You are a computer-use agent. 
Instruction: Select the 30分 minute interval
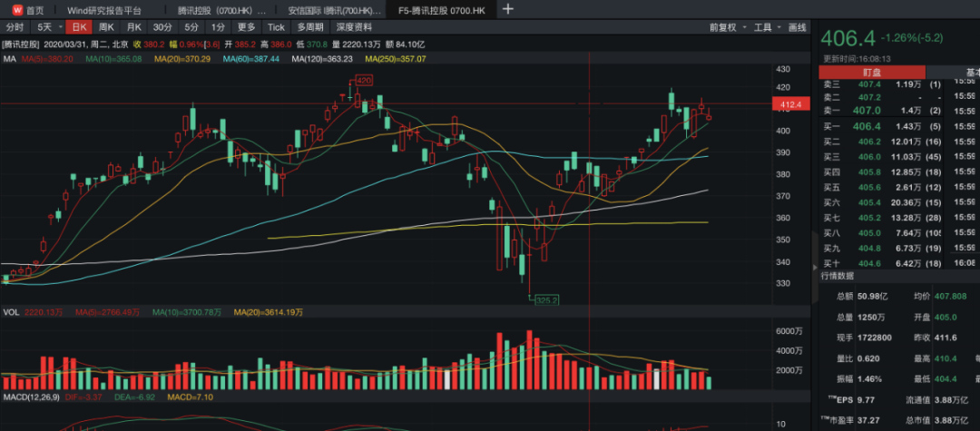tap(162, 27)
